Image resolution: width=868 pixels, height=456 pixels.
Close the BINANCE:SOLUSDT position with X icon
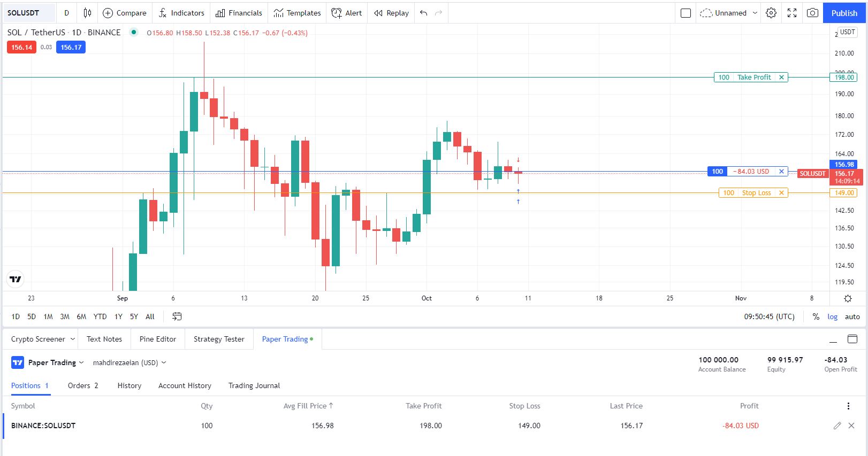pos(851,426)
